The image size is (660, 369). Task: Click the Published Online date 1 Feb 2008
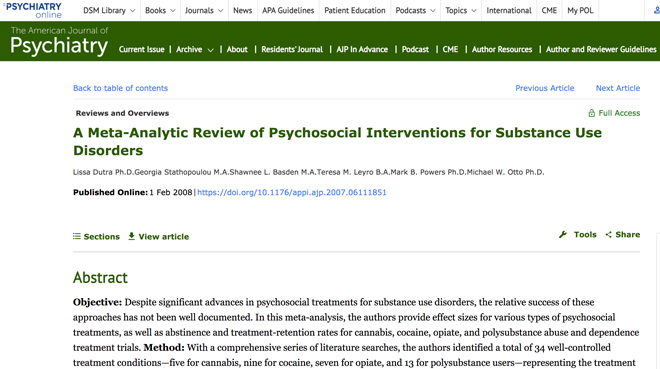click(171, 192)
